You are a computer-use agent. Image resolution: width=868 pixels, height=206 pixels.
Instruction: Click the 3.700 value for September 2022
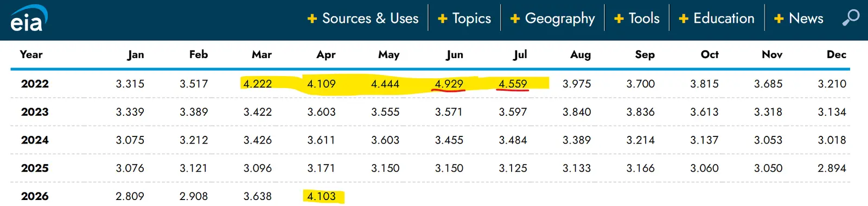tap(641, 84)
